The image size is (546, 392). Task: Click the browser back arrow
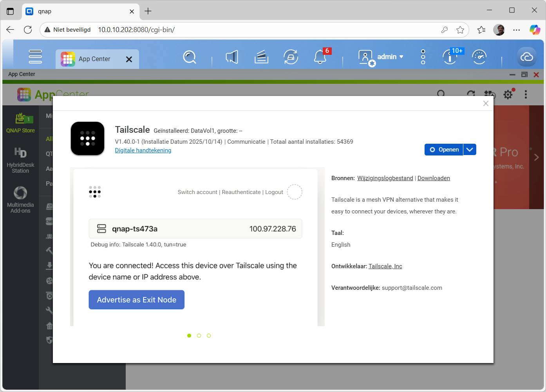(10, 29)
